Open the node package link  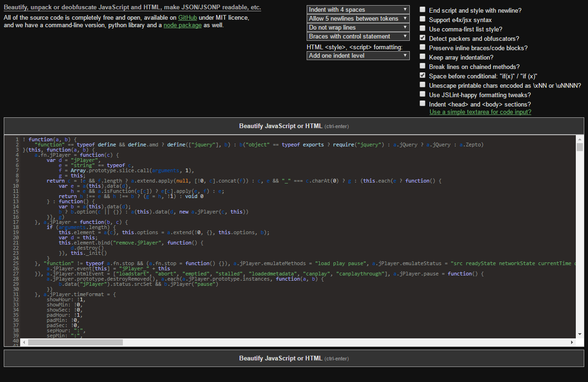[x=183, y=25]
